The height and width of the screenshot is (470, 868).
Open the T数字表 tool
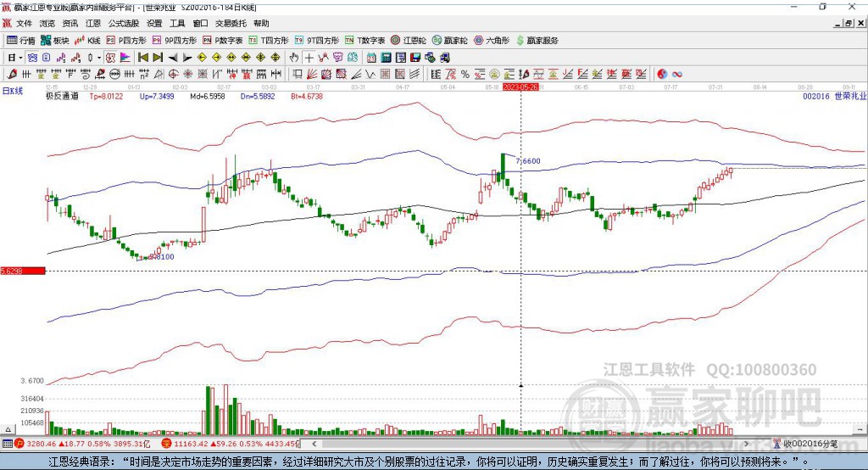(364, 41)
